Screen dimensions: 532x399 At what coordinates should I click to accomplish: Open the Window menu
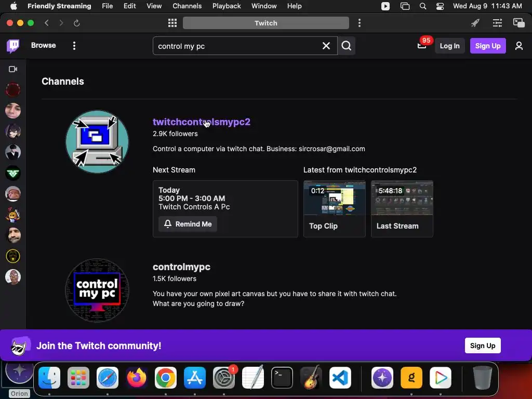tap(264, 6)
